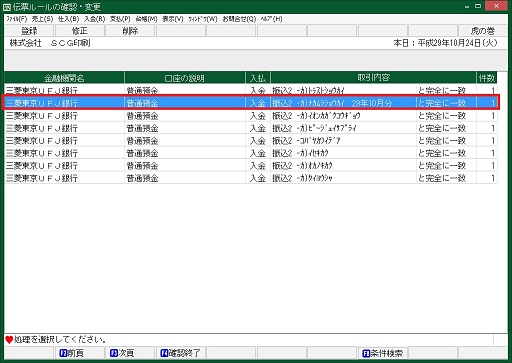Image resolution: width=512 pixels, height=363 pixels.
Task: Open the ｳｨﾝﾄﾞｳ(W) menu
Action: point(203,19)
